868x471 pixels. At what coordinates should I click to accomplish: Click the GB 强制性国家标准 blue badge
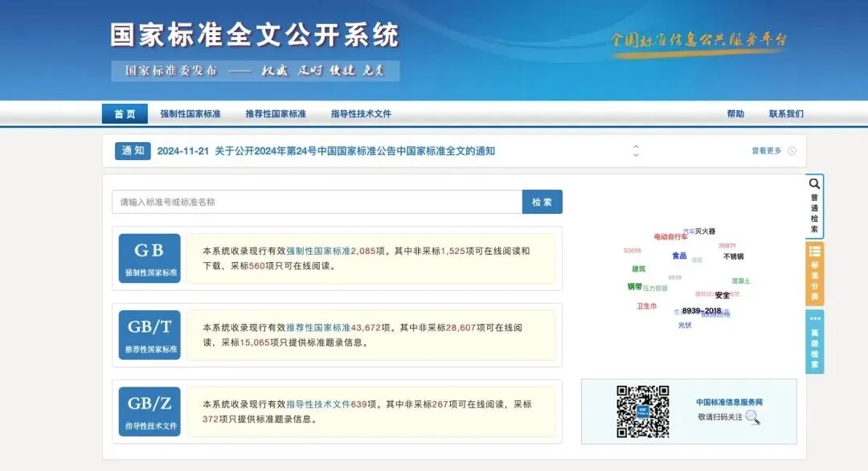point(149,259)
